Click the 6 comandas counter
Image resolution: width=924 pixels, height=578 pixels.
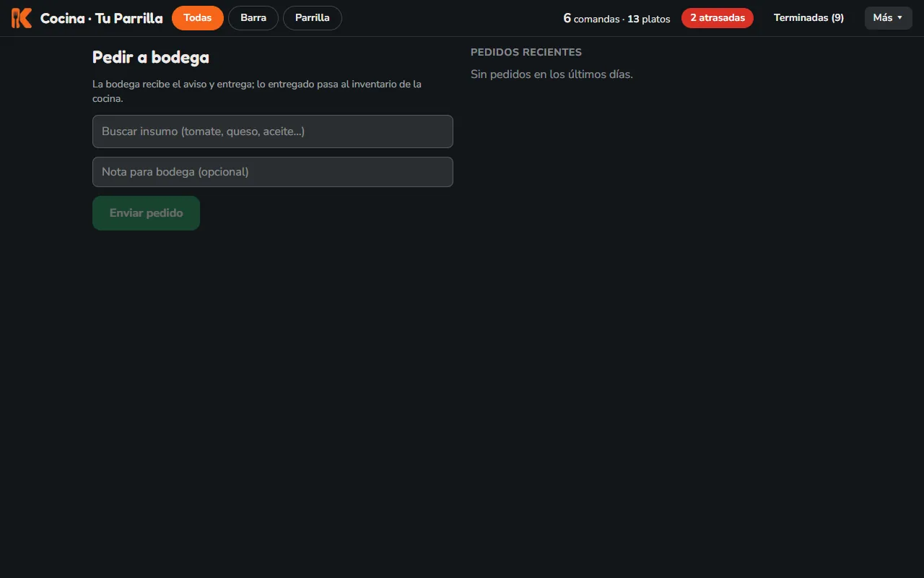coord(591,18)
